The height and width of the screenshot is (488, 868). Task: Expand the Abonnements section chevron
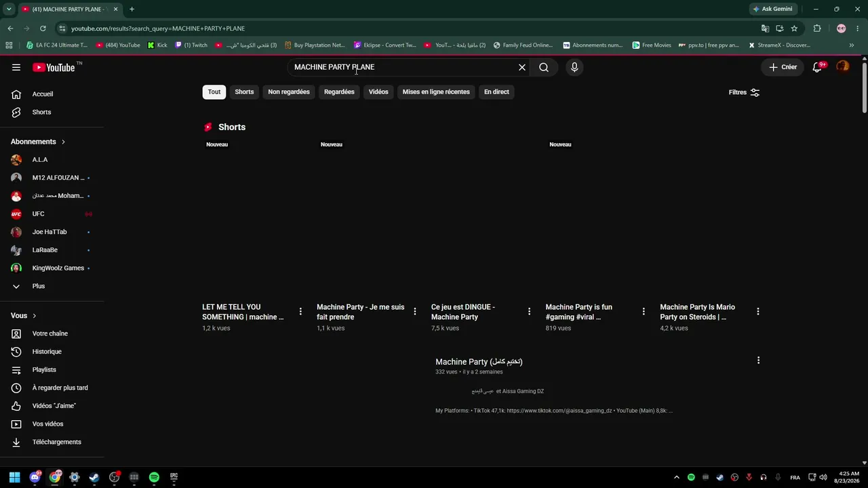63,142
